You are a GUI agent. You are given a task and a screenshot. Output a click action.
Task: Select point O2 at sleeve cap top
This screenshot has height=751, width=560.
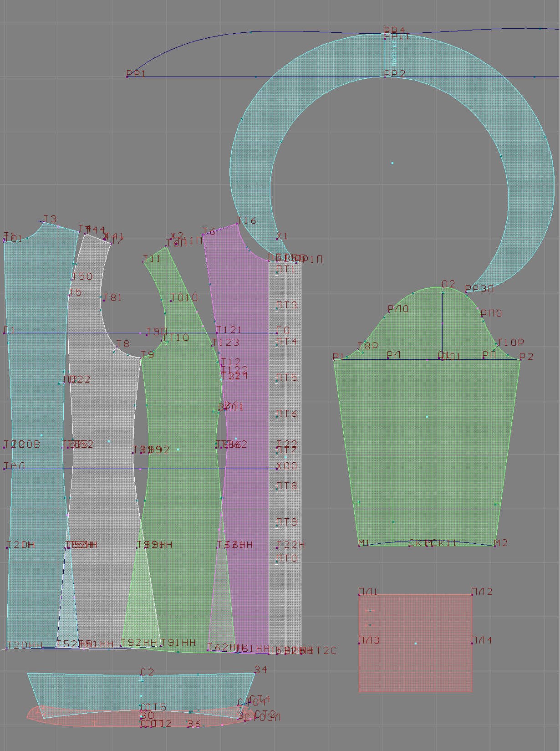(x=443, y=287)
